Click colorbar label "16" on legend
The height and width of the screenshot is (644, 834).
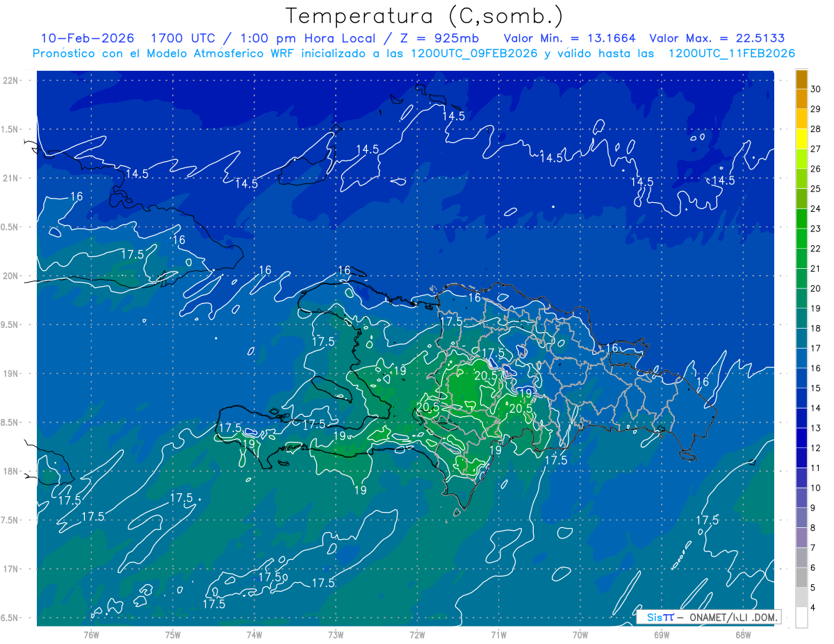pos(816,368)
